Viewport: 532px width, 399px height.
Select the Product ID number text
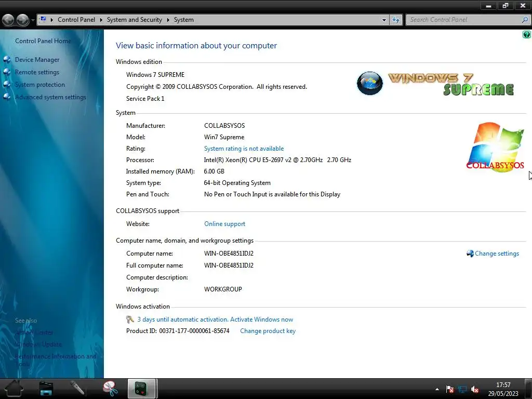click(194, 331)
